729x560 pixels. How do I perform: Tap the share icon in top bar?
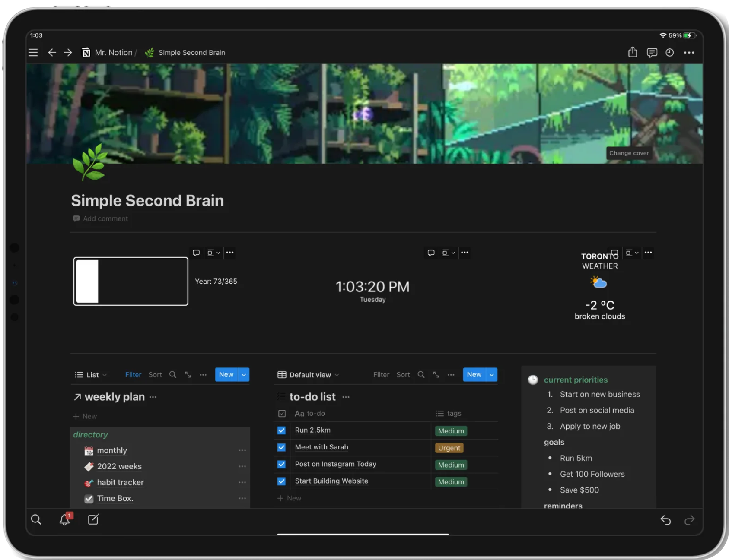coord(632,52)
